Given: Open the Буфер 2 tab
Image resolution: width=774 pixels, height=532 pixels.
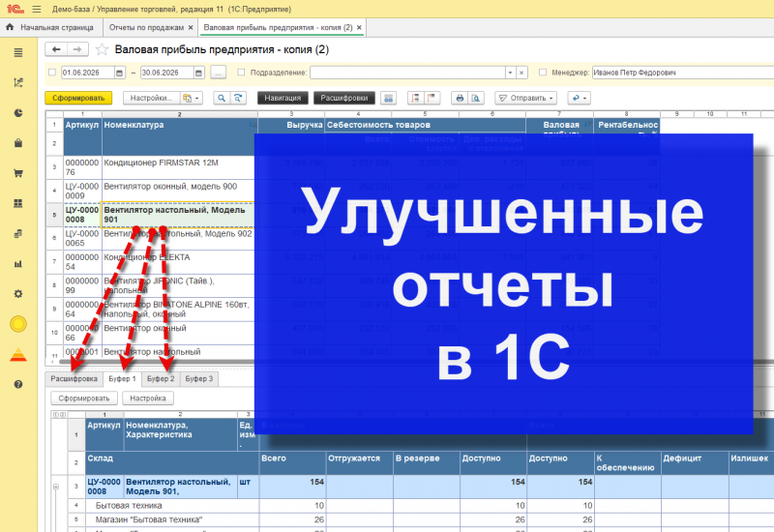Looking at the screenshot, I should [x=161, y=378].
